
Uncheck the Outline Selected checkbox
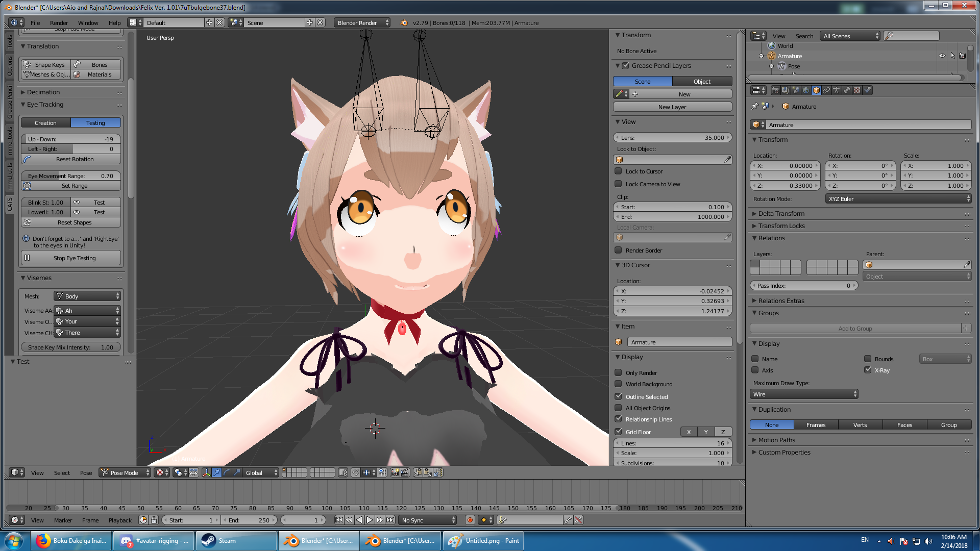tap(618, 397)
